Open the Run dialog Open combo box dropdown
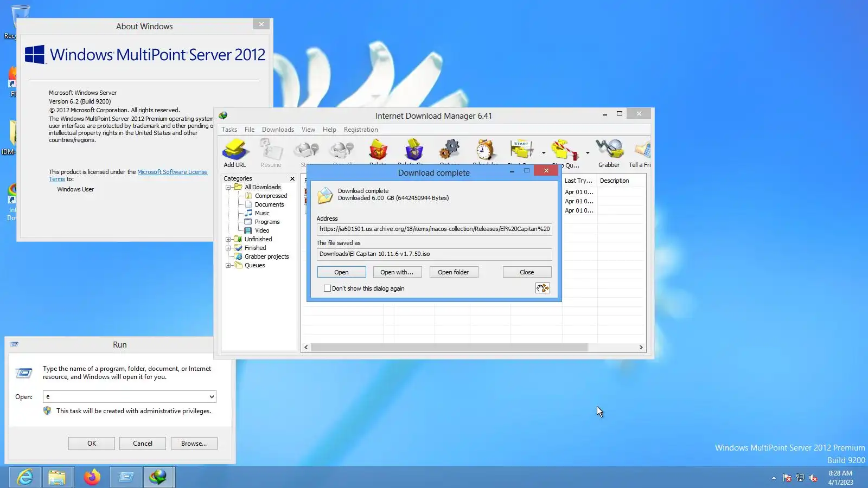This screenshot has width=868, height=488. click(x=212, y=397)
